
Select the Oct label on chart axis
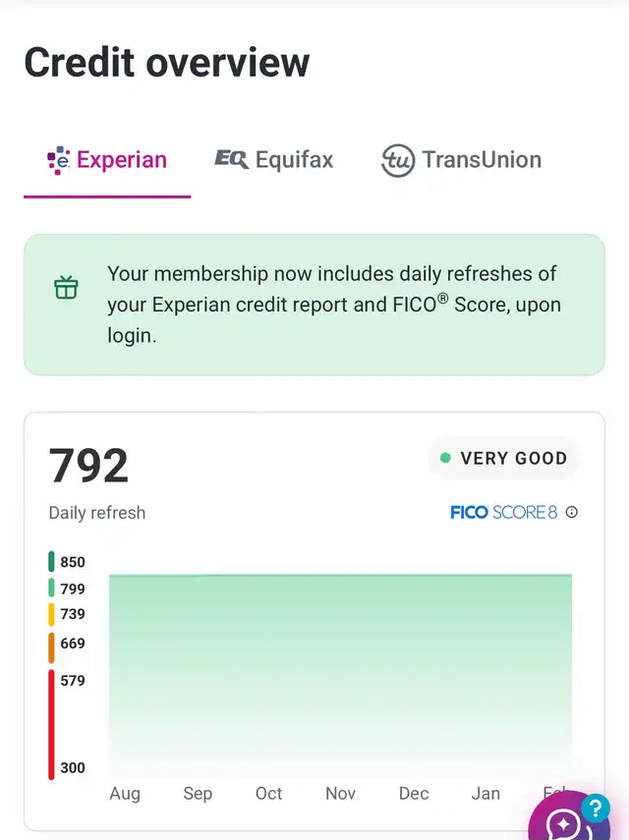tap(268, 793)
